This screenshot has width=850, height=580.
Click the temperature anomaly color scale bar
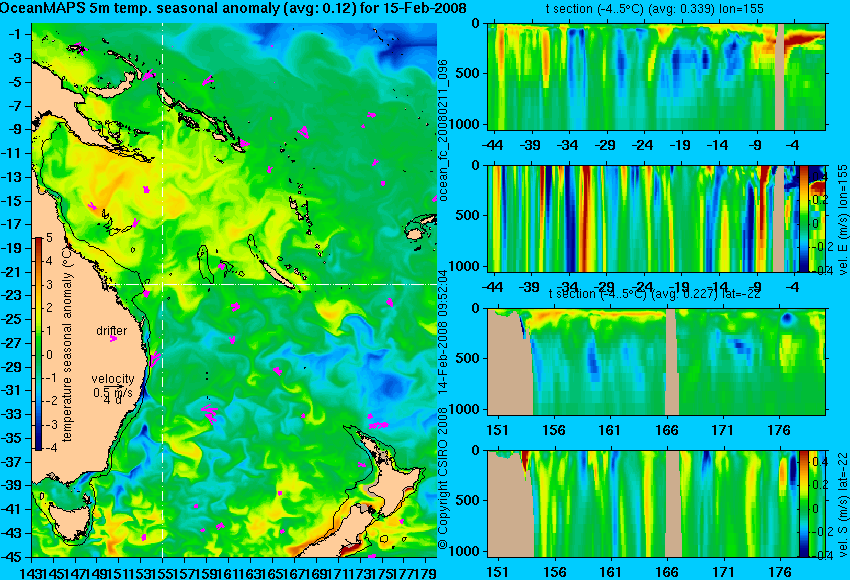pyautogui.click(x=38, y=344)
